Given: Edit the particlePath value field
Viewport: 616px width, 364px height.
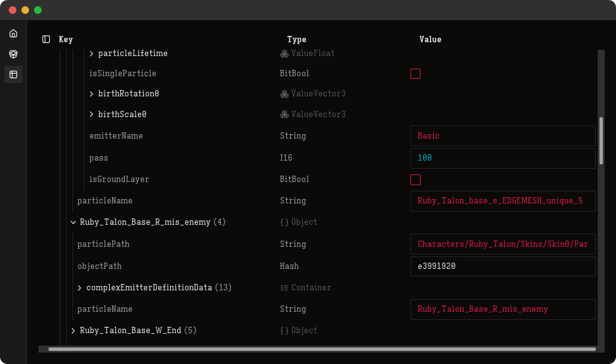Looking at the screenshot, I should point(503,244).
